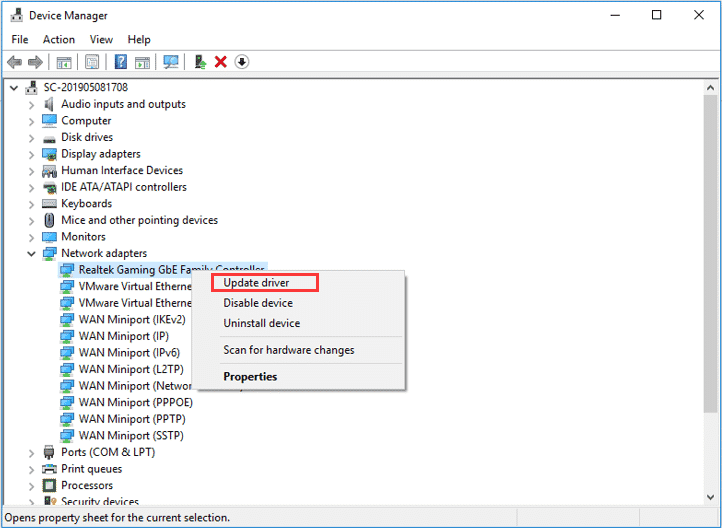Select Disable device in context menu
722x528 pixels.
(x=258, y=303)
